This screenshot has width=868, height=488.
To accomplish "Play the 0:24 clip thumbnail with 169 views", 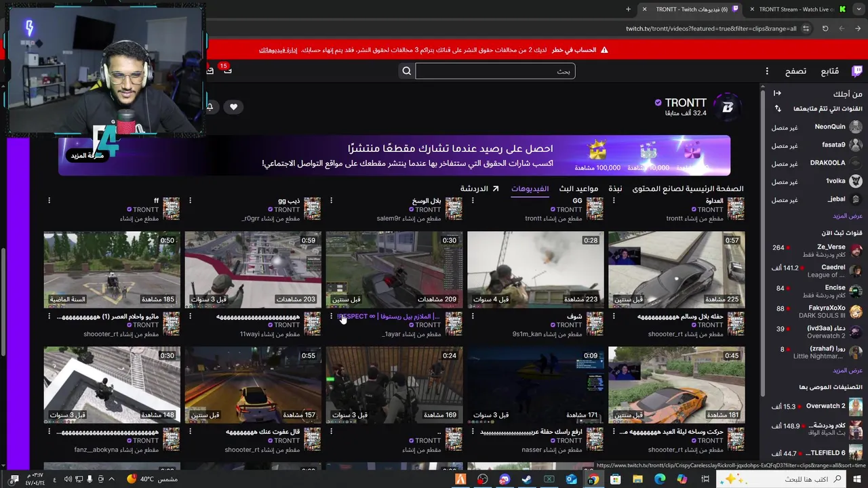I will pyautogui.click(x=394, y=385).
